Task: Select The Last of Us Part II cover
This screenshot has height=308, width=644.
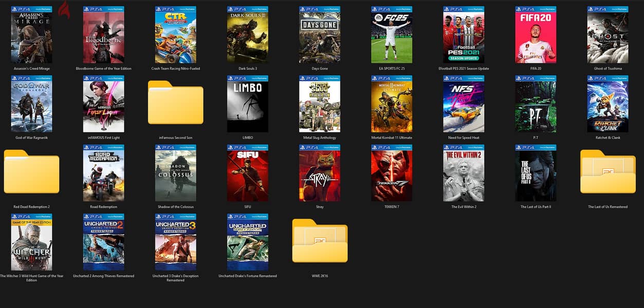Action: (536, 173)
